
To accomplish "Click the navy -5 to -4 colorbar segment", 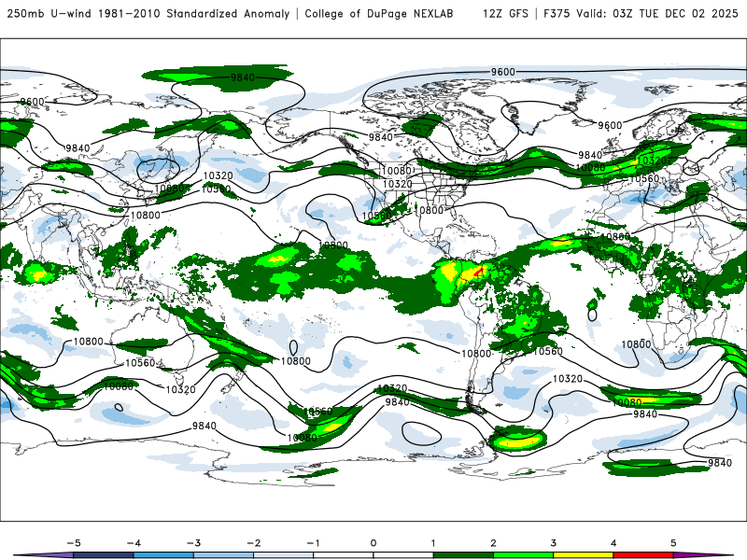I will pyautogui.click(x=104, y=555).
